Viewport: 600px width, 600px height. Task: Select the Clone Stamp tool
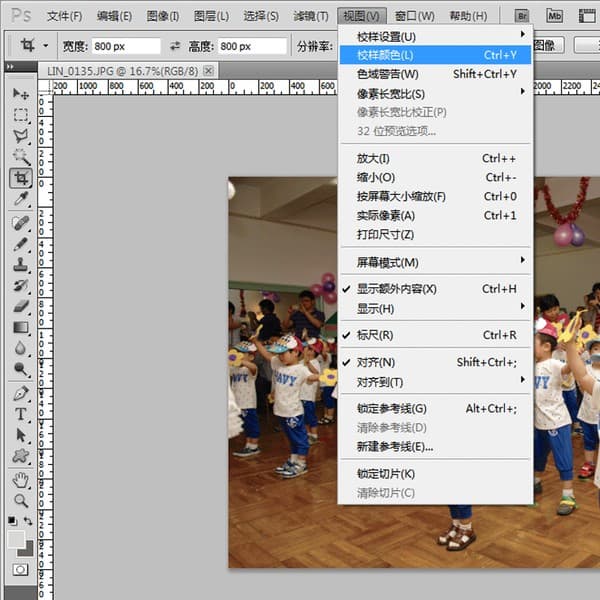click(x=20, y=265)
